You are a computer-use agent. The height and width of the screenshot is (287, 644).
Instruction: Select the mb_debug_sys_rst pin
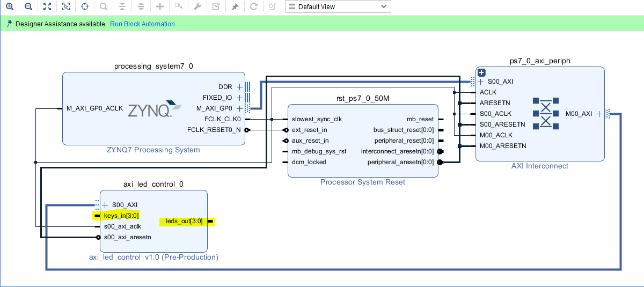319,151
